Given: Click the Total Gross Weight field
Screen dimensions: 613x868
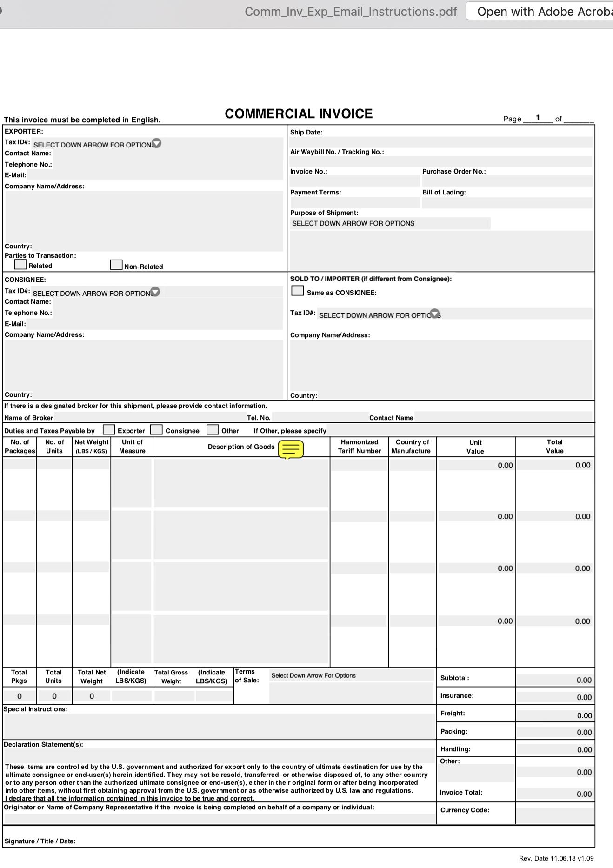Looking at the screenshot, I should coord(174,696).
